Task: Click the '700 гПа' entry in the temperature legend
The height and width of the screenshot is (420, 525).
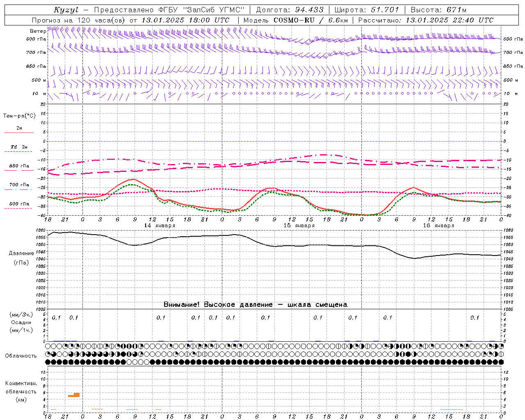Action: [x=19, y=185]
